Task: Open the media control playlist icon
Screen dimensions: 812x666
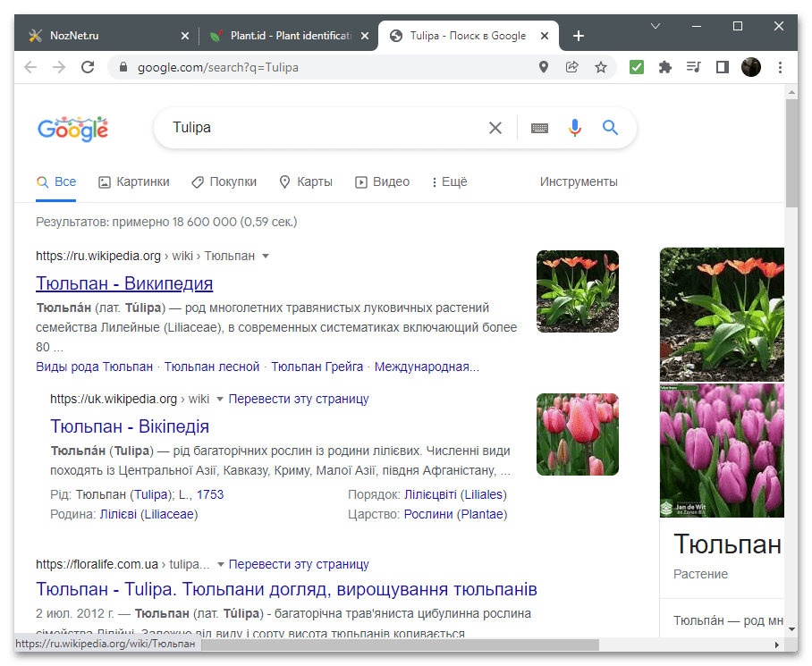Action: tap(693, 67)
